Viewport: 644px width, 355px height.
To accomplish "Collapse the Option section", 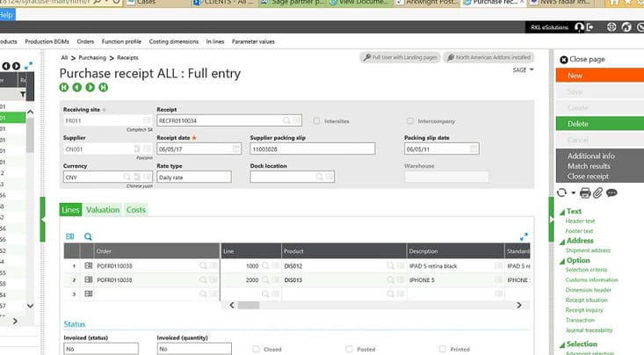I will click(562, 261).
